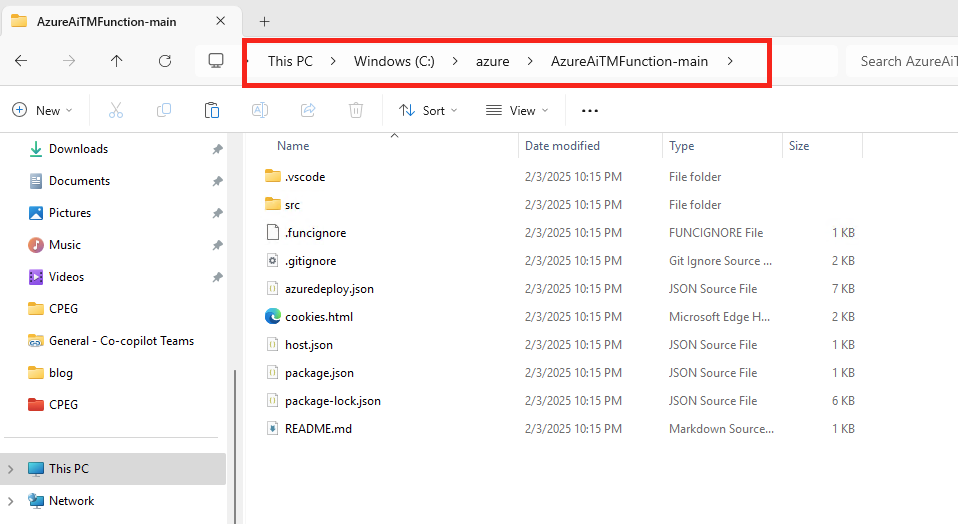Click the Search AzureAiTMFunction-main box
Image resolution: width=958 pixels, height=524 pixels.
pos(902,61)
